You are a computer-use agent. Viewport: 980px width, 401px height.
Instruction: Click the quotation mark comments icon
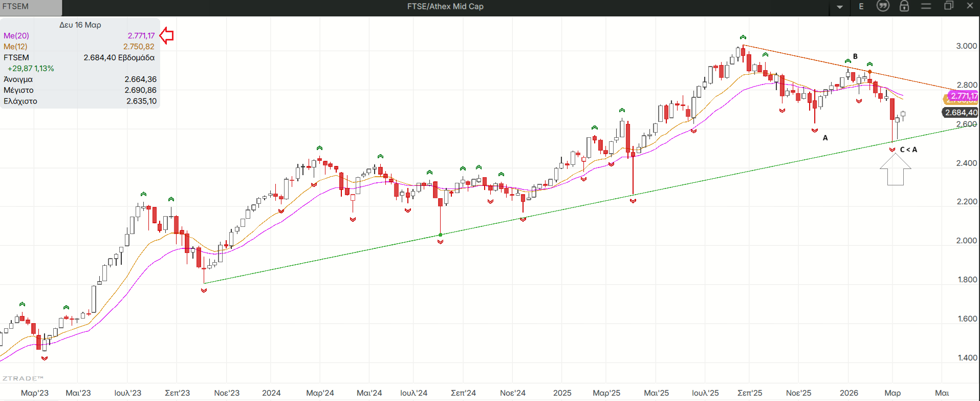(x=883, y=6)
